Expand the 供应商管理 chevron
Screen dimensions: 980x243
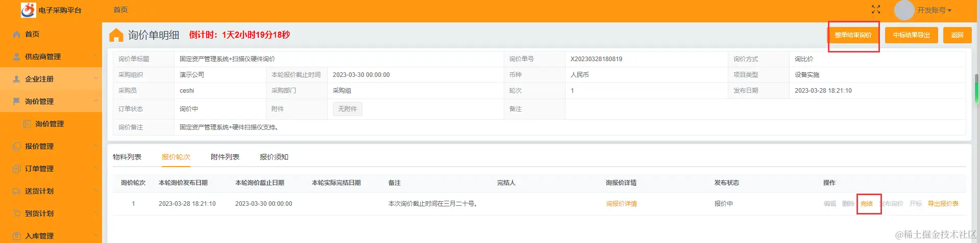tap(96, 56)
